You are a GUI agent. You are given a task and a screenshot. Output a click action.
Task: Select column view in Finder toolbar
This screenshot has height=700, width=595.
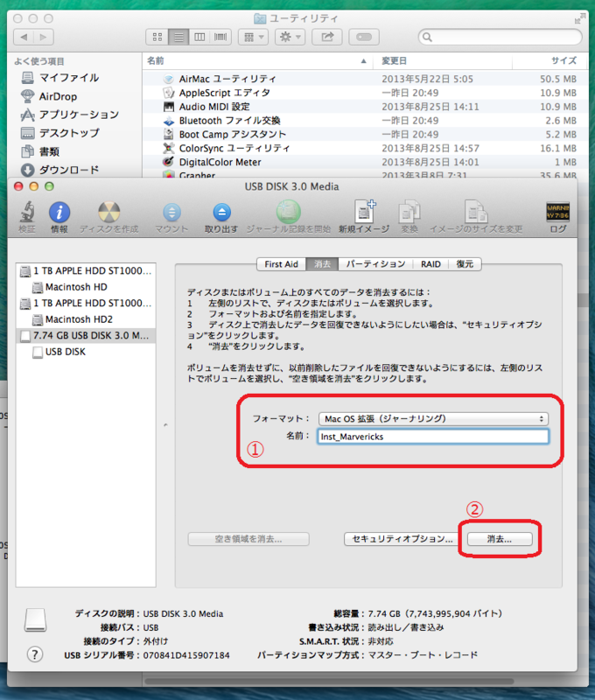199,37
